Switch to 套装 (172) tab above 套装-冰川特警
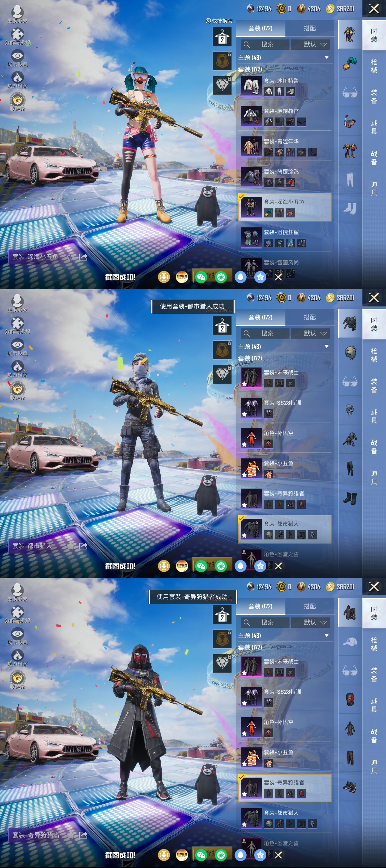Image resolution: width=386 pixels, height=868 pixels. pyautogui.click(x=260, y=28)
